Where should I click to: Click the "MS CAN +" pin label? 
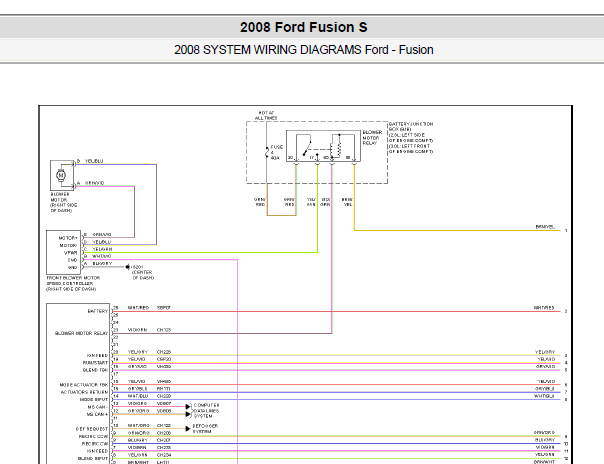(97, 414)
